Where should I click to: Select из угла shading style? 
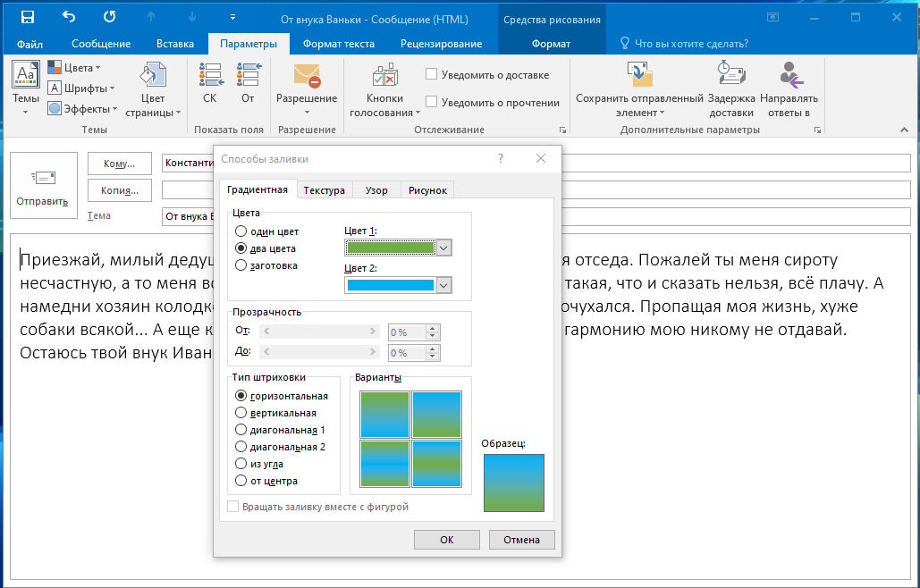tap(241, 464)
